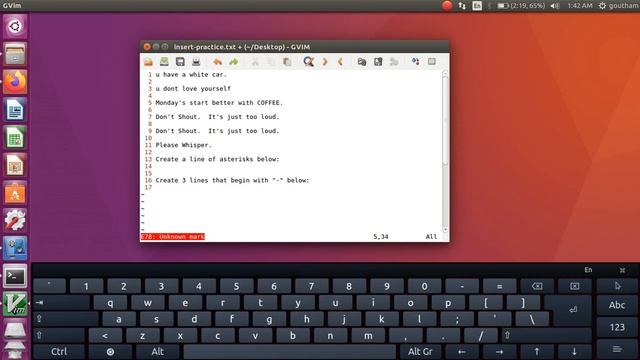Image resolution: width=640 pixels, height=360 pixels.
Task: Open System Settings gear-and-wrench icon
Action: [15, 221]
